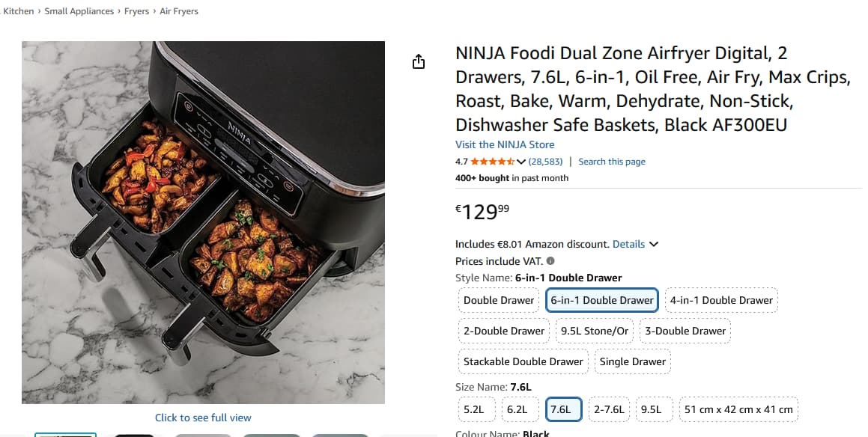Viewport: 868px width, 437px height.
Task: Click the Search this page link
Action: pyautogui.click(x=611, y=162)
